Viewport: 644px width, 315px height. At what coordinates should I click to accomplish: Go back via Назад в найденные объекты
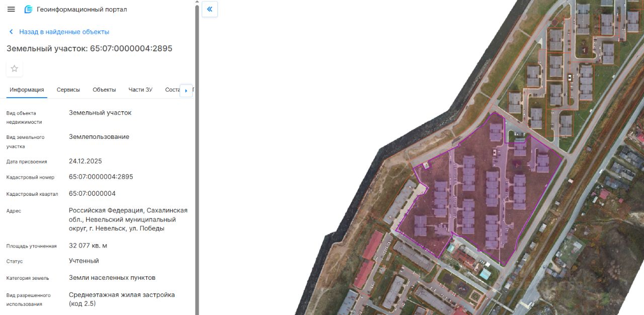(64, 32)
